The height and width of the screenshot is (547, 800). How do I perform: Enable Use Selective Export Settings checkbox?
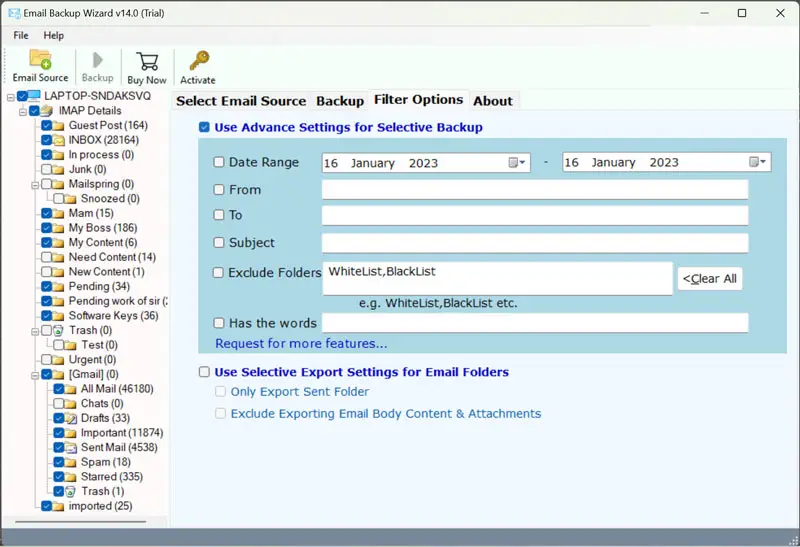pos(204,372)
